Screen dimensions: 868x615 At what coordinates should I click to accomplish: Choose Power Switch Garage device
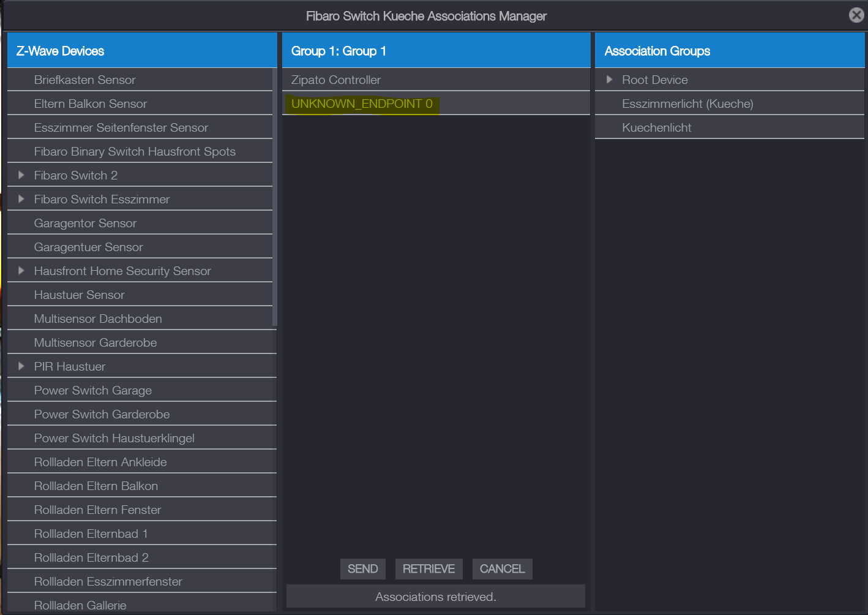click(93, 390)
